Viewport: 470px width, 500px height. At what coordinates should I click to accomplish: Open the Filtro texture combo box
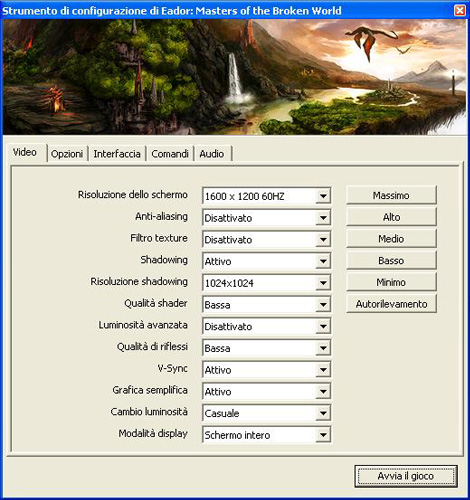coord(267,239)
